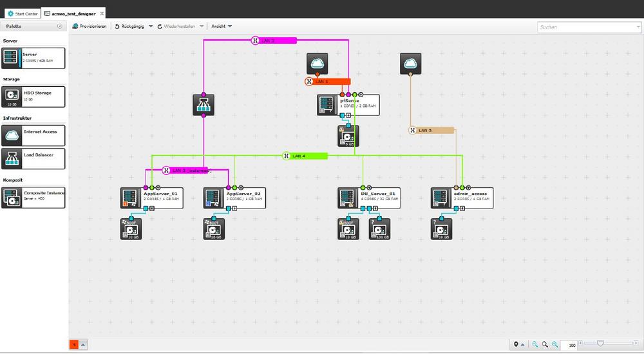Screen dimensions: 644x354
Task: Click the LAN 2 network node icon
Action: click(255, 41)
